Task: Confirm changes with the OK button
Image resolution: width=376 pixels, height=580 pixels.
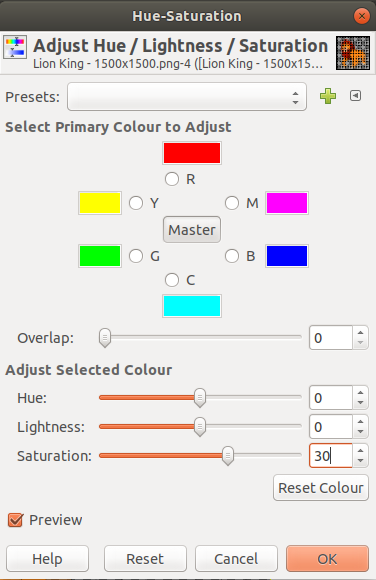Action: 327,559
